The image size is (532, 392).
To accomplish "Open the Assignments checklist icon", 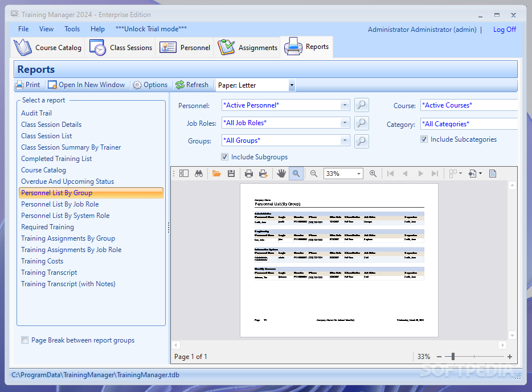I will pos(226,47).
